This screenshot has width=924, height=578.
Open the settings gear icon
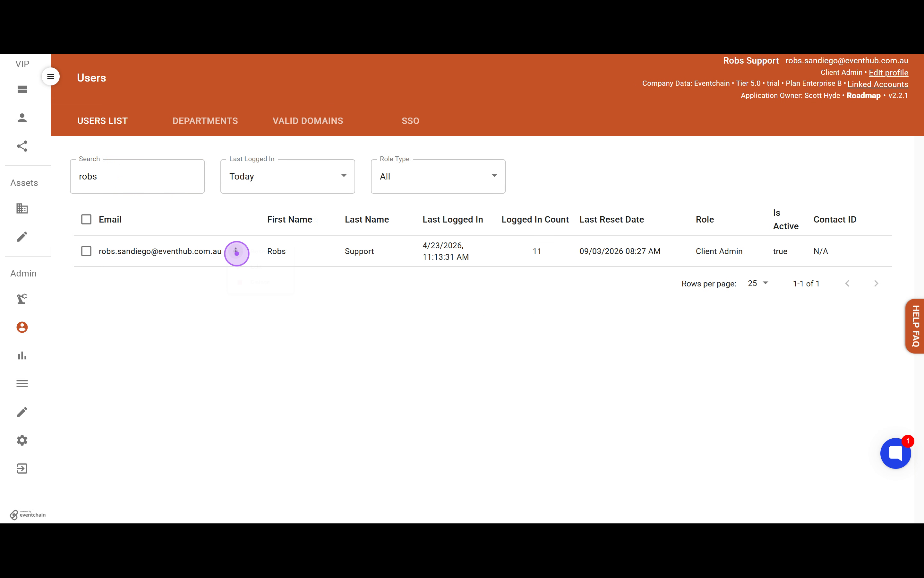pyautogui.click(x=22, y=440)
